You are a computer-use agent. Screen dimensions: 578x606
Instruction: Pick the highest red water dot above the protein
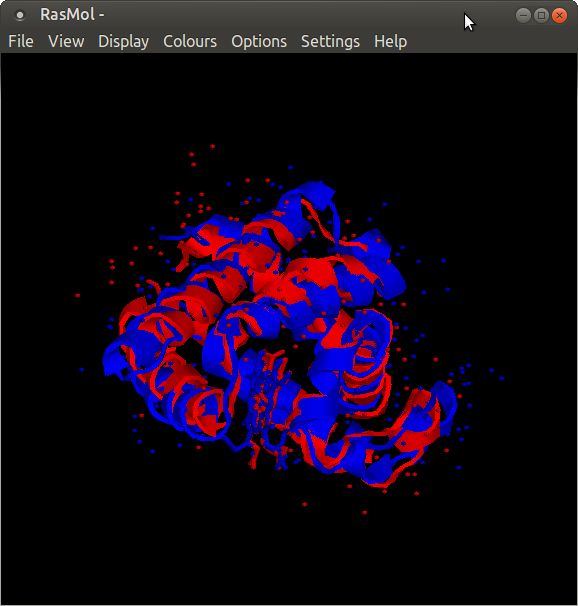point(212,146)
